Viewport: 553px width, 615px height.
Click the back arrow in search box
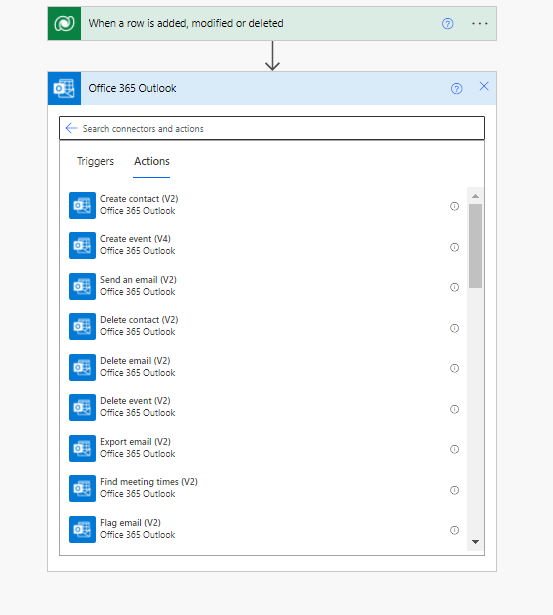[71, 128]
